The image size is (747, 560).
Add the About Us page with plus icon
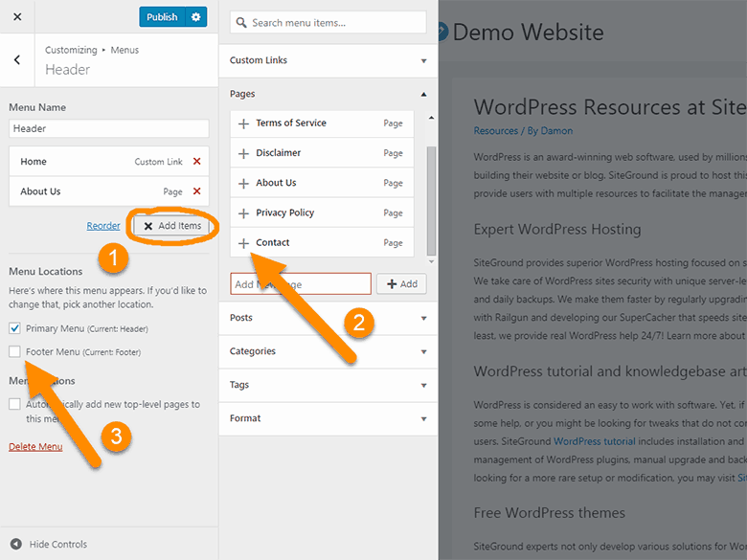pyautogui.click(x=243, y=184)
